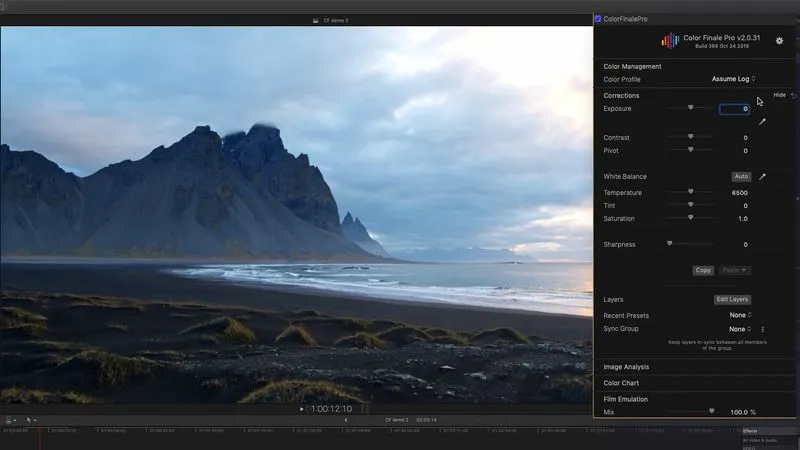This screenshot has height=450, width=800.
Task: Open Color Finale Pro settings gear
Action: click(780, 41)
